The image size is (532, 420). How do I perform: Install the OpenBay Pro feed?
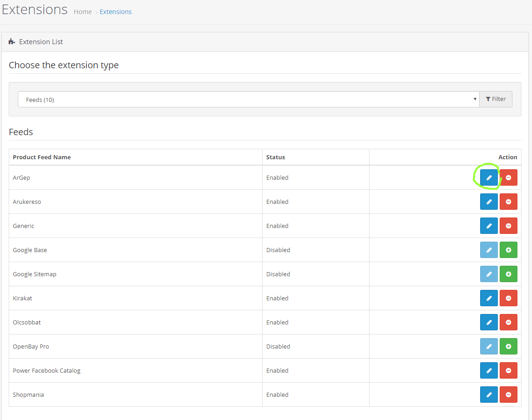[x=508, y=346]
